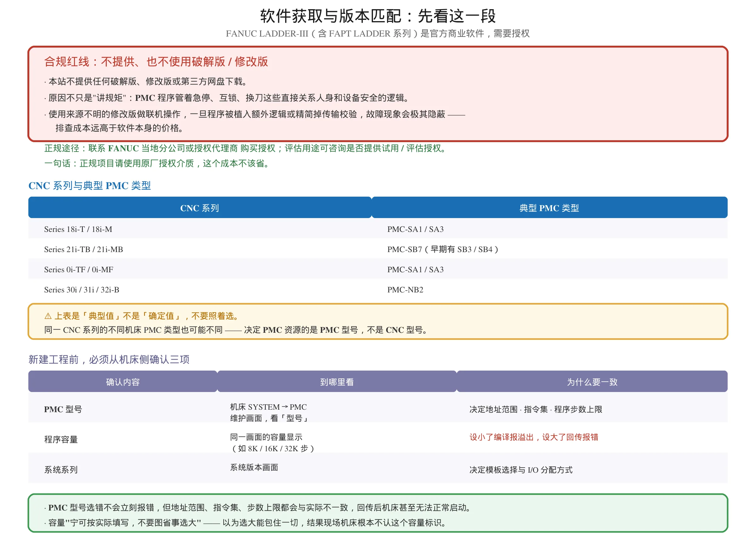Click the red text 设小了编译报溢出，设大了回传报错
This screenshot has height=542, width=756.
[534, 437]
